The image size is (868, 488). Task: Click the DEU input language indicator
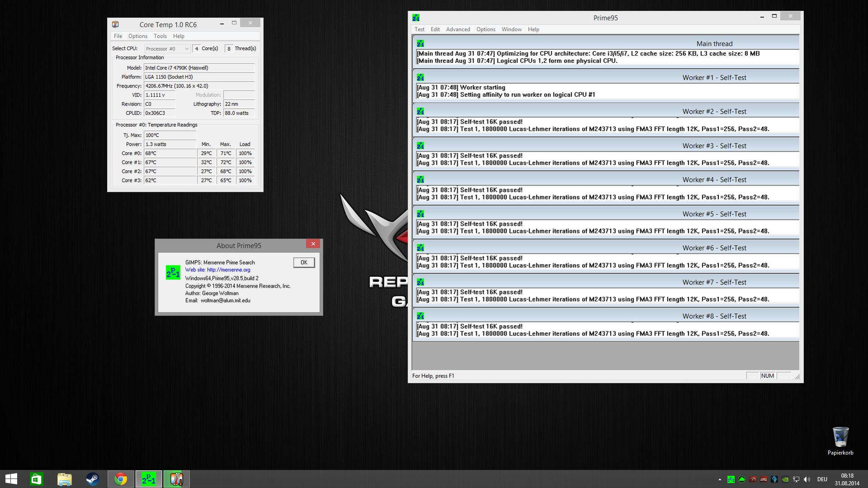(822, 479)
